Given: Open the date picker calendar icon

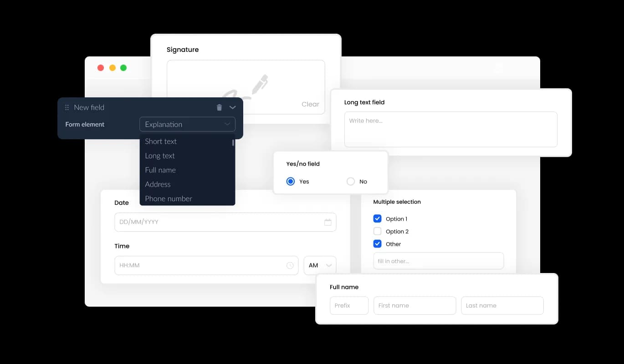Looking at the screenshot, I should click(328, 222).
